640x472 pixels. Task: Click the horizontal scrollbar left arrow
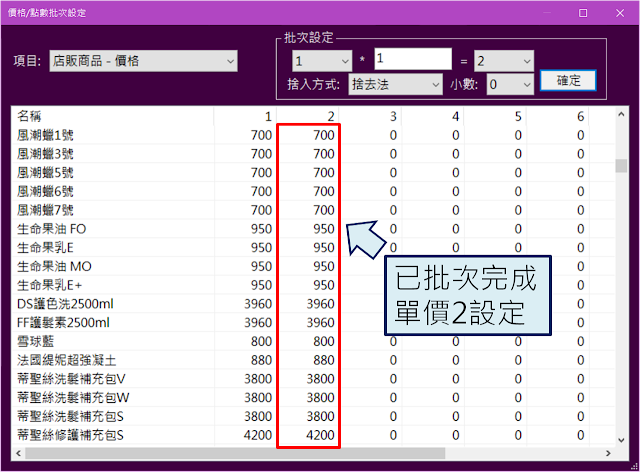click(x=18, y=453)
